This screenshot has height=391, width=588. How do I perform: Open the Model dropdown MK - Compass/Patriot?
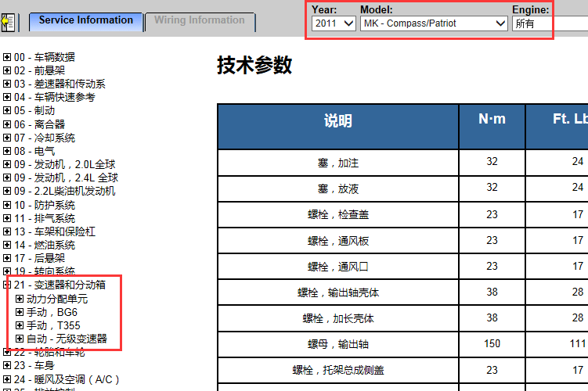click(x=434, y=23)
